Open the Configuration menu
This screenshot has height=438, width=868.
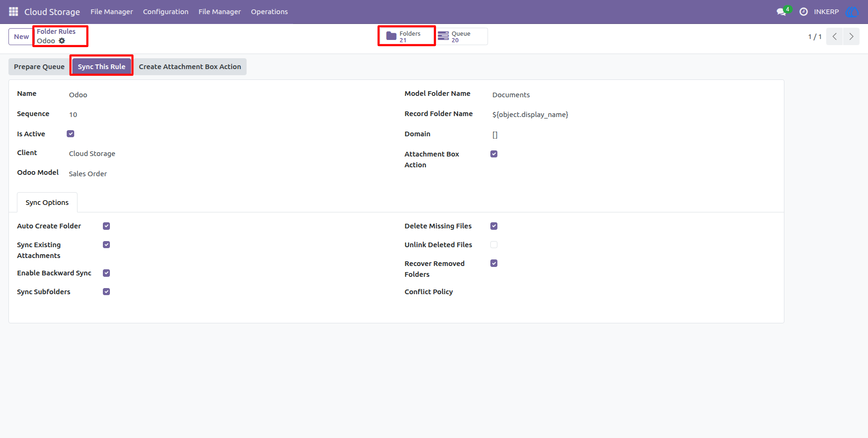(166, 12)
